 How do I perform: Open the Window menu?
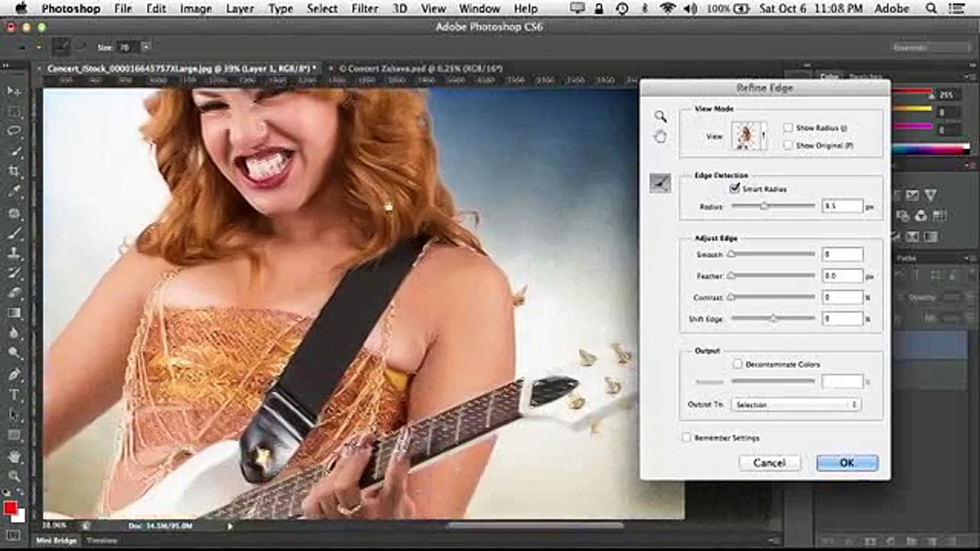point(479,8)
